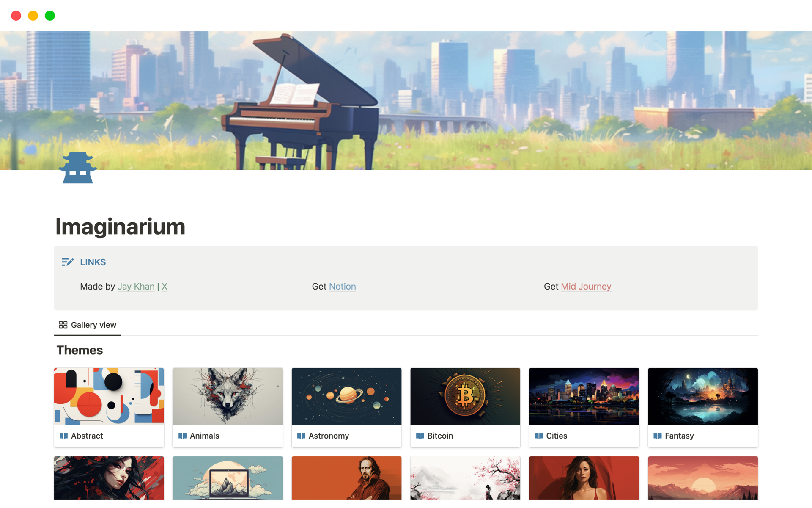Click the piano cover banner image

[x=406, y=100]
